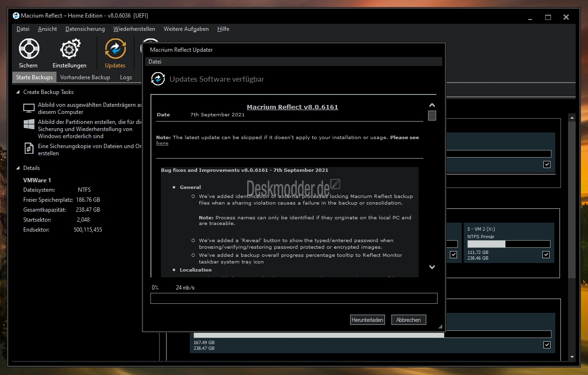The width and height of the screenshot is (588, 375).
Task: Click the '238.47 GB' Gesamtkapazität value
Action: tap(88, 210)
